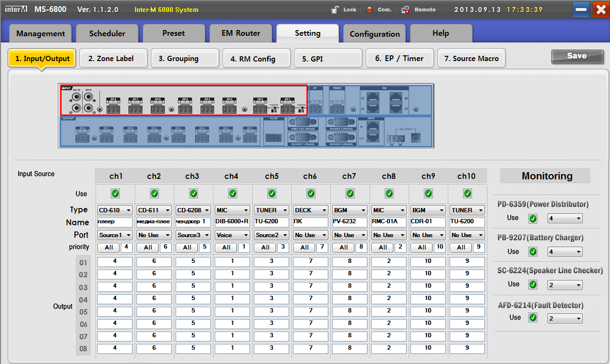
Task: Select the CH 10 RCA input jacks in the diagram
Action: [x=75, y=102]
